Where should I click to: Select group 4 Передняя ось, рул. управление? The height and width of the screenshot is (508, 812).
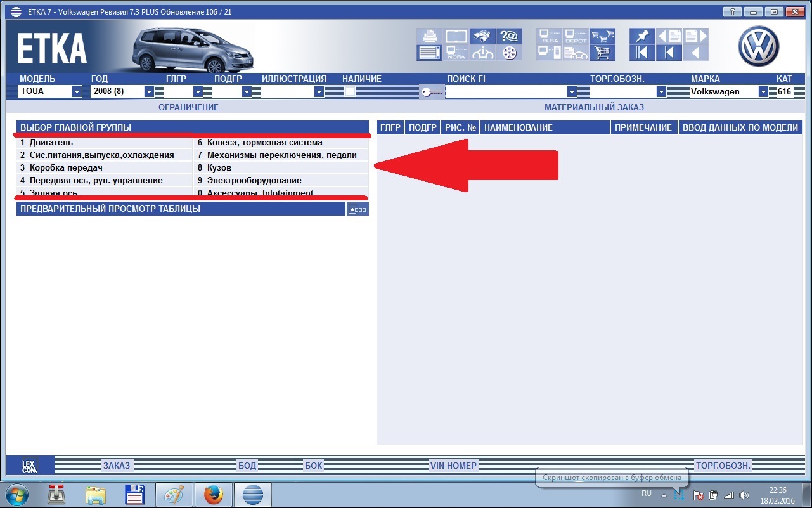tap(105, 181)
